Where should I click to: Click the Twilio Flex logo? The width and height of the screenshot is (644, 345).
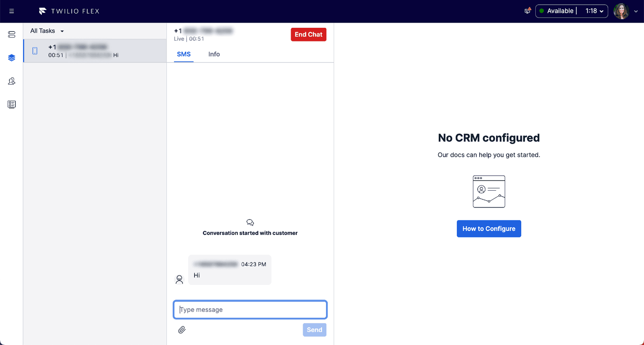[x=69, y=11]
